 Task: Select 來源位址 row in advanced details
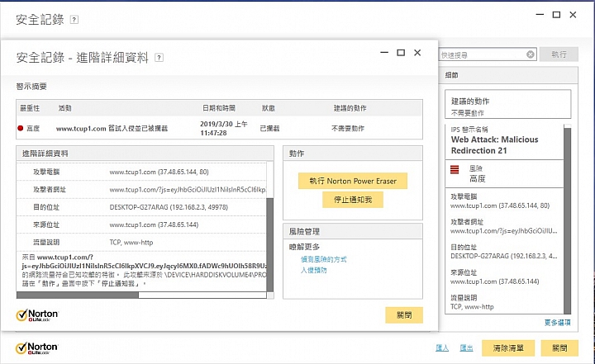pyautogui.click(x=141, y=225)
